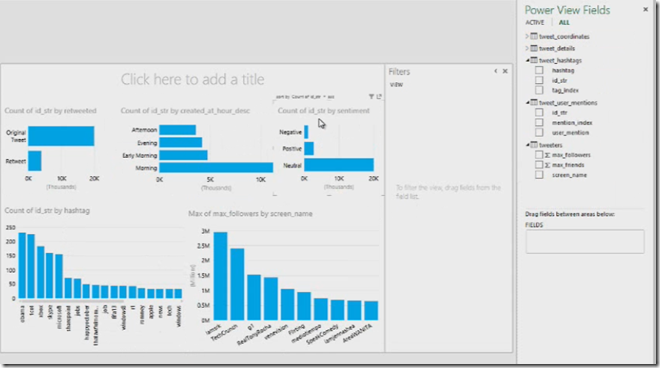Screen dimensions: 660x368
Task: Enable the user_mention field checkbox
Action: [539, 132]
